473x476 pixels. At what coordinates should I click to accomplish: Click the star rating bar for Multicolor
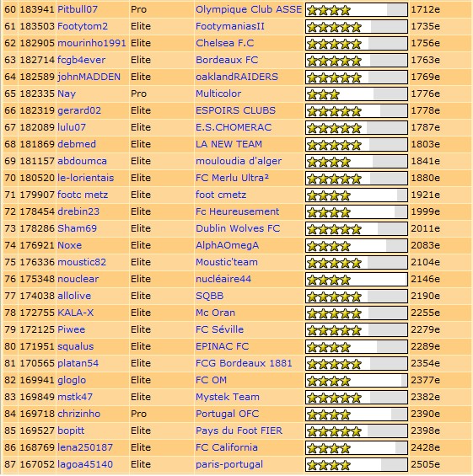(x=357, y=94)
